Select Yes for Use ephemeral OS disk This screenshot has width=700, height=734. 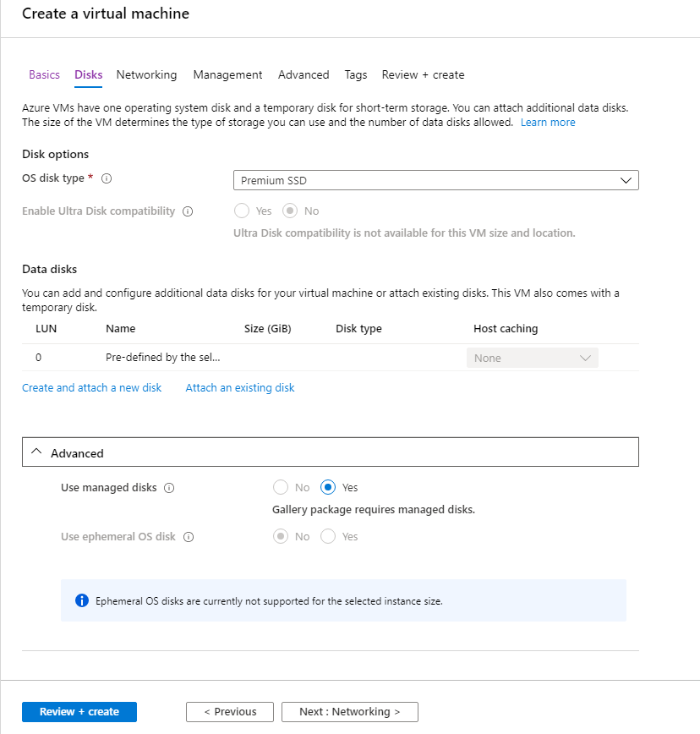[328, 536]
